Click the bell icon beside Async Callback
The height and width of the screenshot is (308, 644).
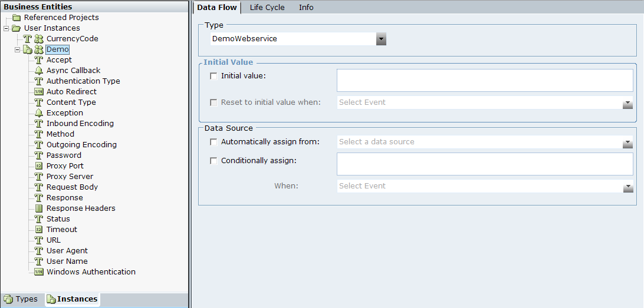tap(39, 71)
